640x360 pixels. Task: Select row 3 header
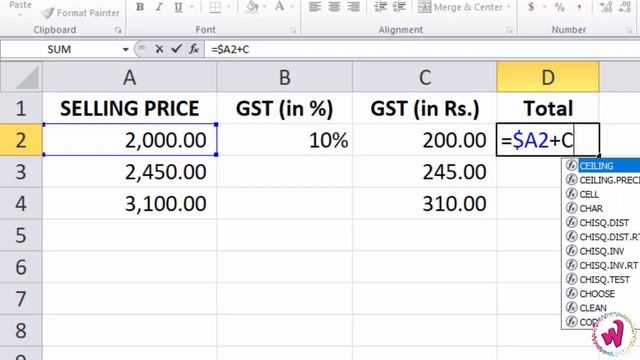point(21,172)
